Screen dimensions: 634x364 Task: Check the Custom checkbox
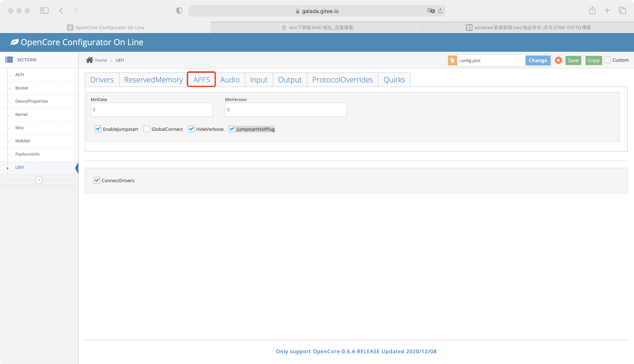[607, 60]
